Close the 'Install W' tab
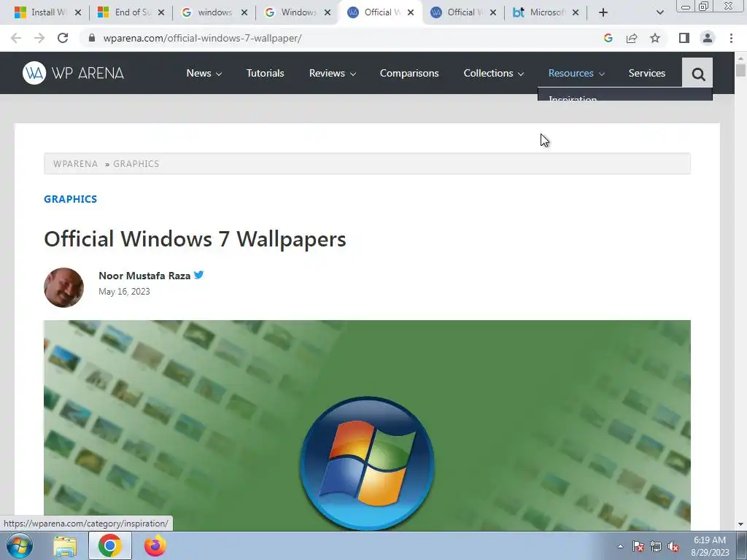This screenshot has height=560, width=747. click(78, 12)
